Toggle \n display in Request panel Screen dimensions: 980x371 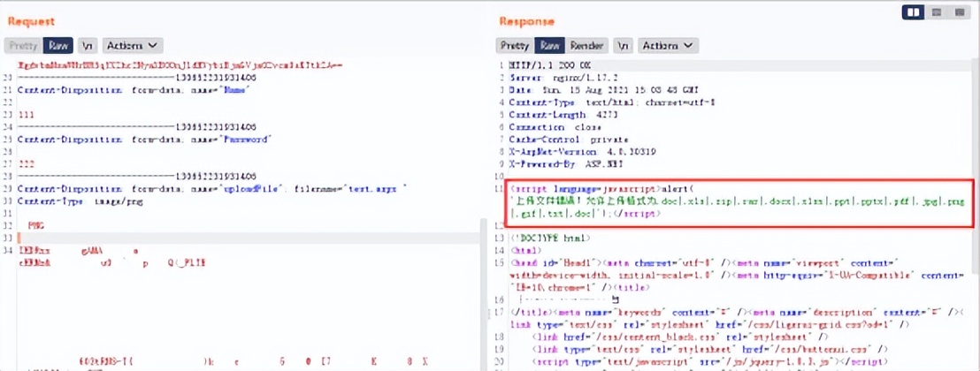88,46
